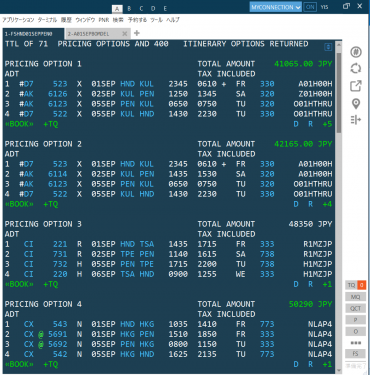Toggle the ON connection switch
This screenshot has width=370, height=375.
click(x=310, y=7)
